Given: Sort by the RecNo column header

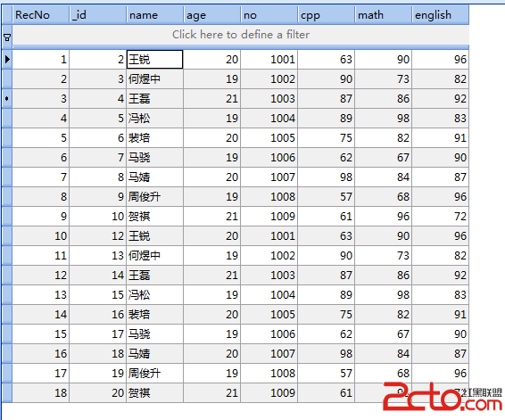Looking at the screenshot, I should (x=41, y=15).
